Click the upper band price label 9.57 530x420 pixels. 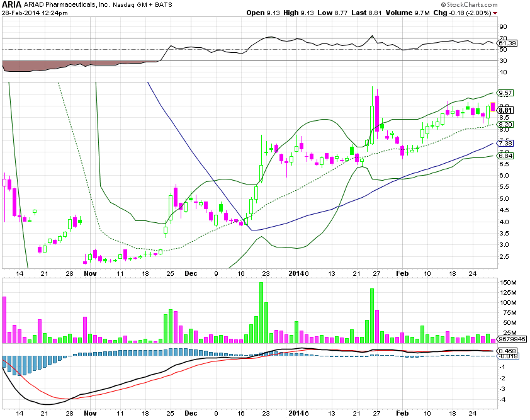[506, 94]
